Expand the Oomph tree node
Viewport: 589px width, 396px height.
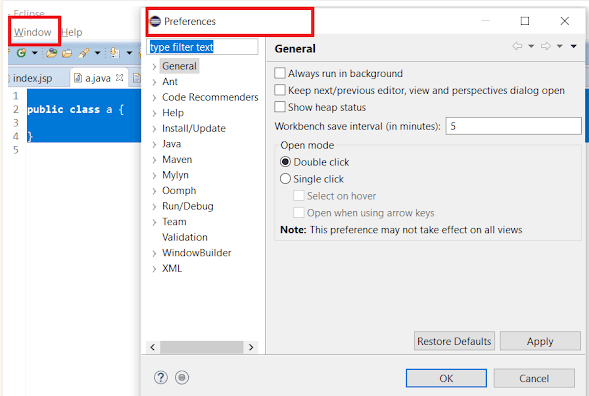coord(154,191)
